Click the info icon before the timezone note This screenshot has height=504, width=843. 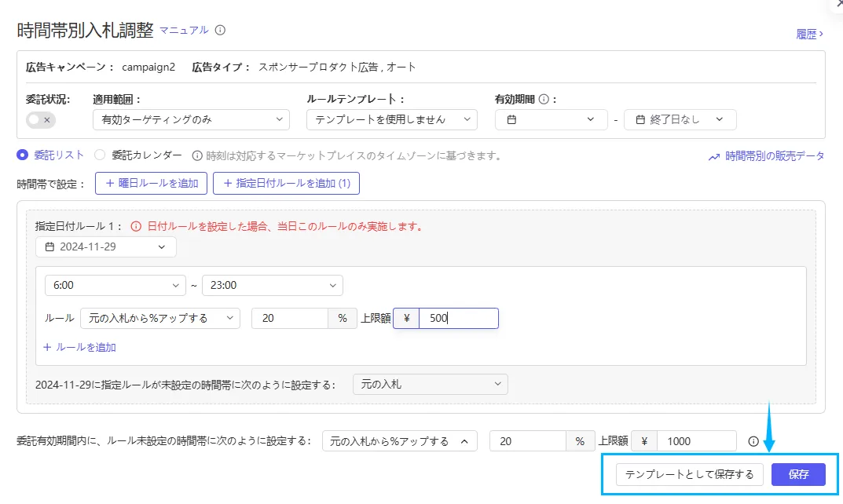pos(197,155)
